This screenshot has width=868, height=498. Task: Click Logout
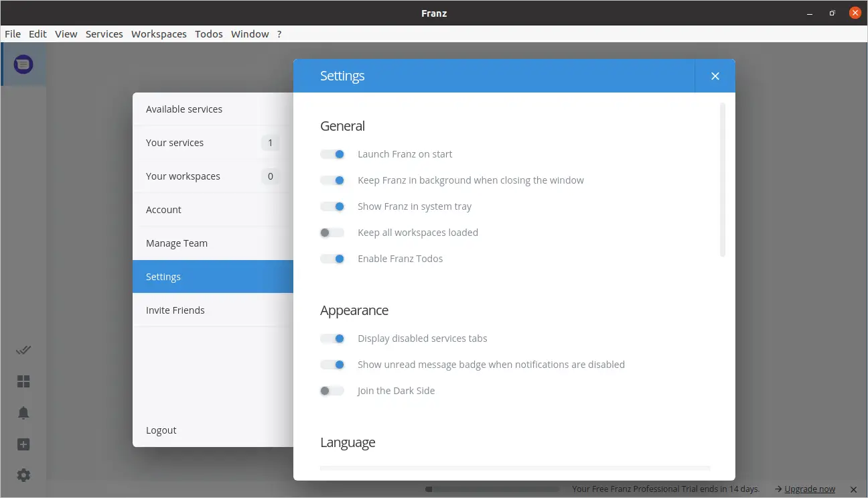pyautogui.click(x=213, y=430)
